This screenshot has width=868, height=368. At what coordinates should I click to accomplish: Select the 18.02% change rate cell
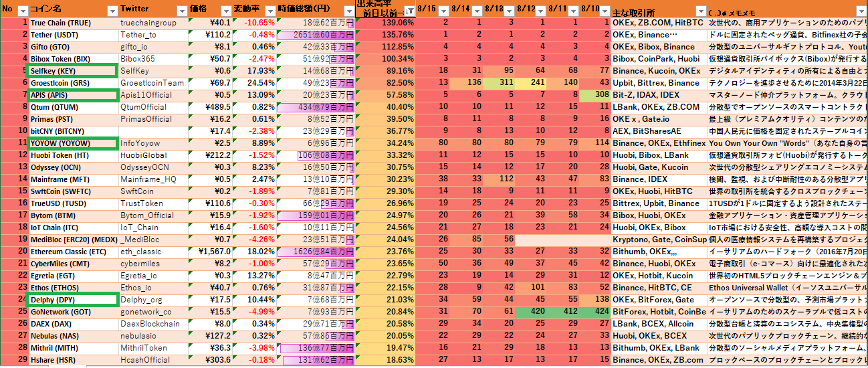pos(255,252)
